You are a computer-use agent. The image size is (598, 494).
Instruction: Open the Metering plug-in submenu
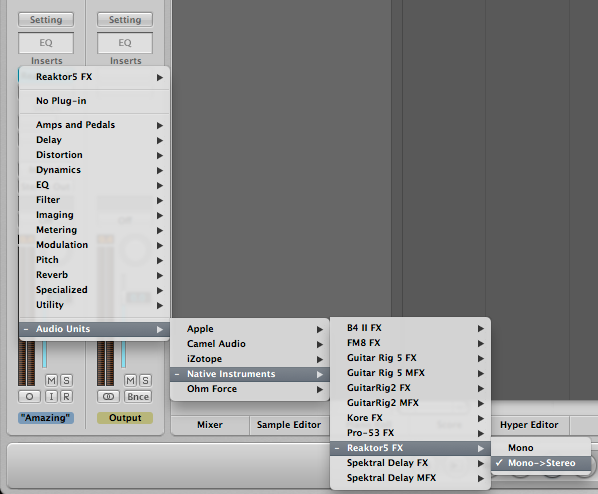[x=94, y=230]
